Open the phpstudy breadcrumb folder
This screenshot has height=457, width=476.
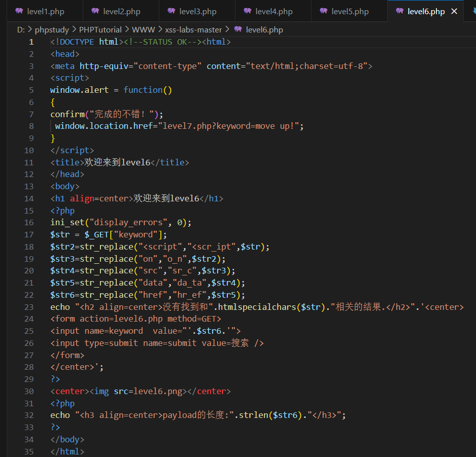[52, 30]
